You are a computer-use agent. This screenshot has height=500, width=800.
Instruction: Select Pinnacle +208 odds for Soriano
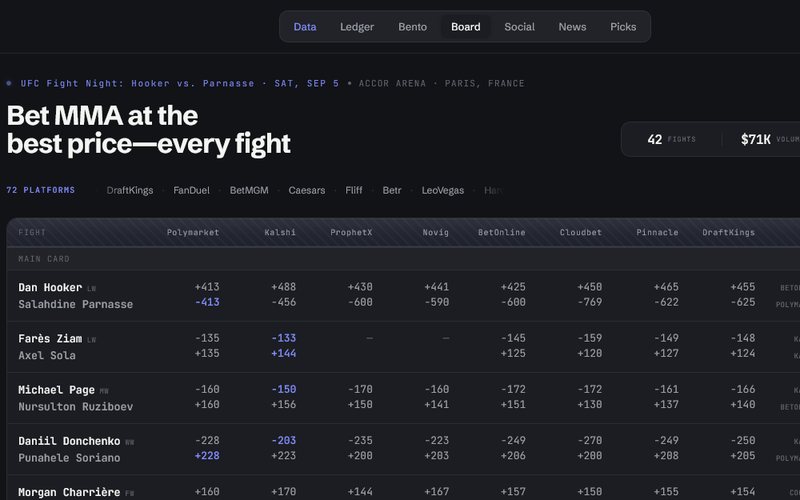tap(666, 455)
